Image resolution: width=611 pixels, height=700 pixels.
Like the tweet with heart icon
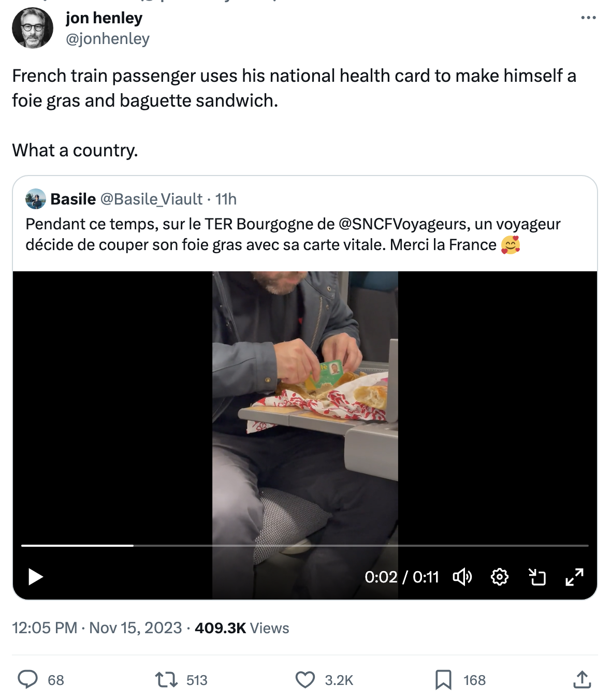coord(305,679)
